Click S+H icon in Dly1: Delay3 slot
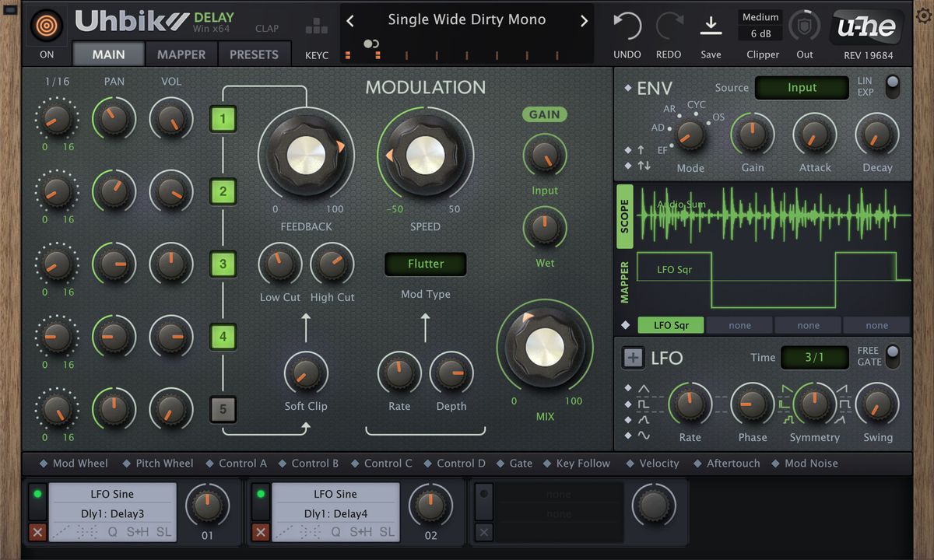The image size is (934, 560). pos(137,532)
